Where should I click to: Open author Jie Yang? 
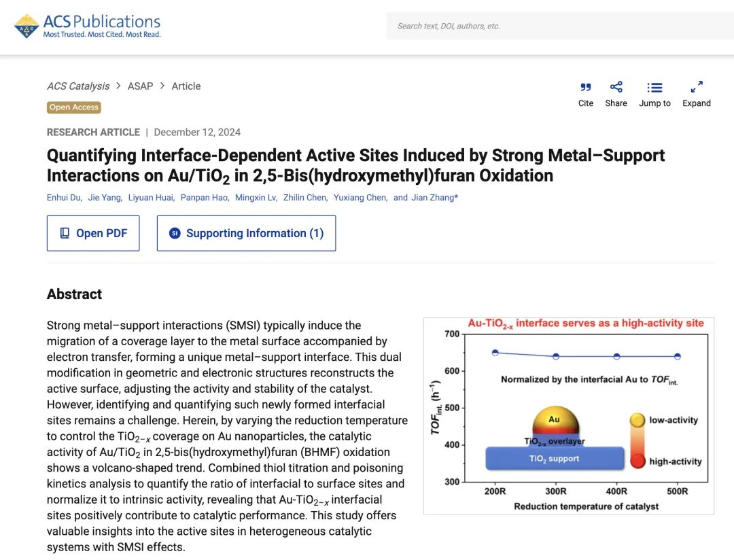coord(104,198)
